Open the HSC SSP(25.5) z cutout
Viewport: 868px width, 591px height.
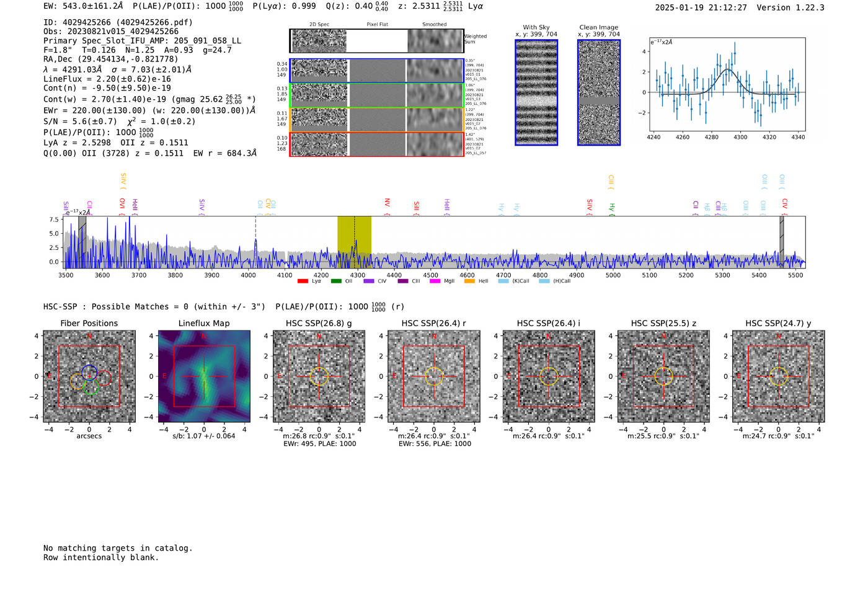663,376
